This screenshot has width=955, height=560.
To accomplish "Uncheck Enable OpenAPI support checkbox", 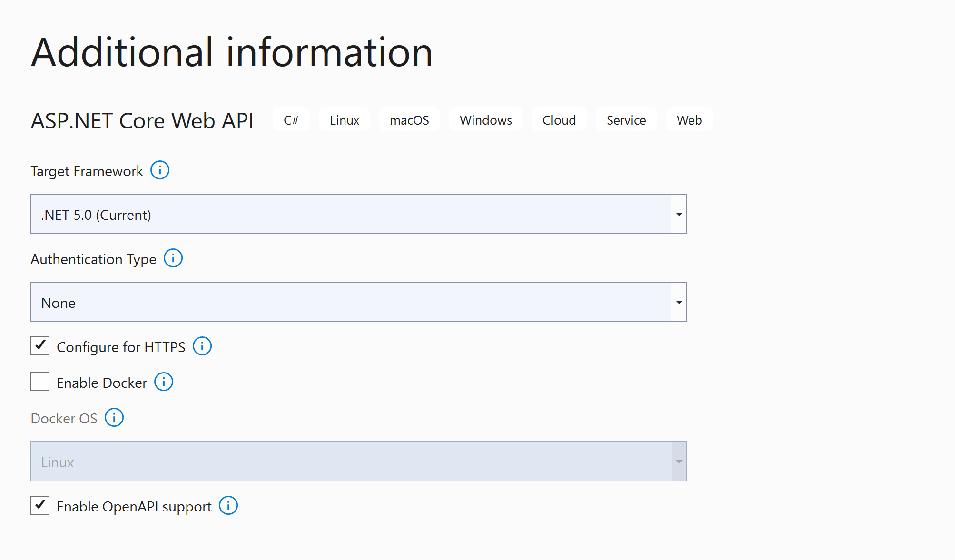I will [x=40, y=505].
